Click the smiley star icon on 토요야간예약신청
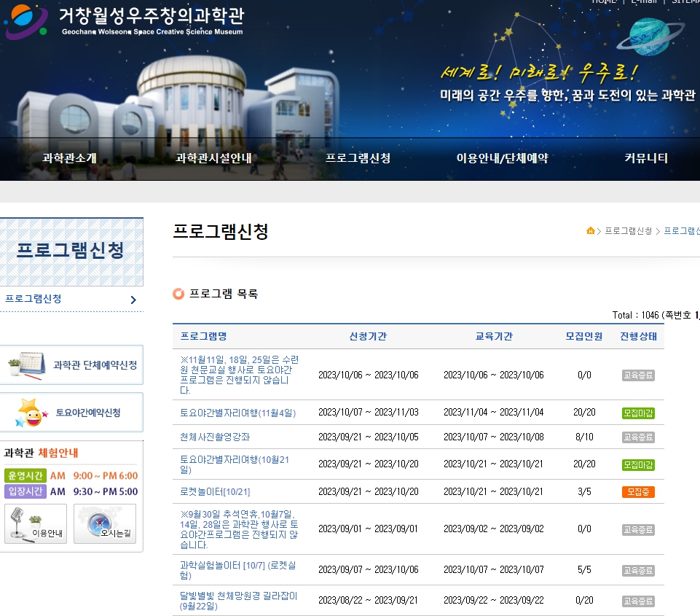 pos(31,413)
